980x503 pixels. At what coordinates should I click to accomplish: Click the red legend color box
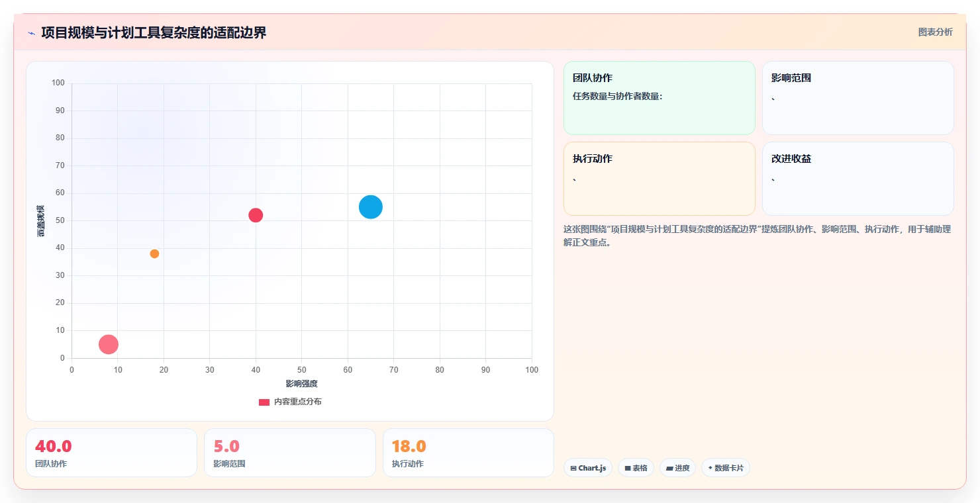coord(264,402)
